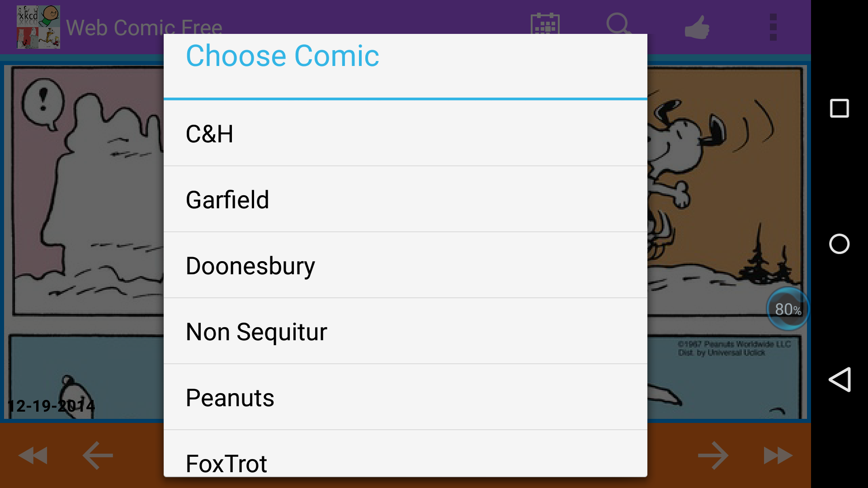The height and width of the screenshot is (488, 868).
Task: Jump to first comic with rewind arrows
Action: (x=33, y=455)
